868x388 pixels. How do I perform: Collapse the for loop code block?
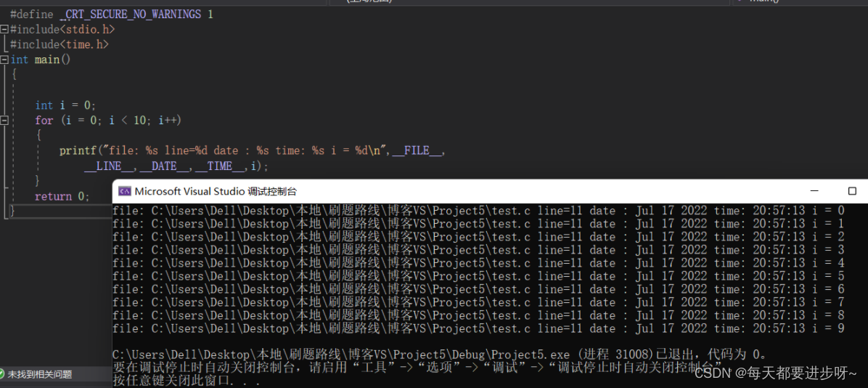(4, 121)
